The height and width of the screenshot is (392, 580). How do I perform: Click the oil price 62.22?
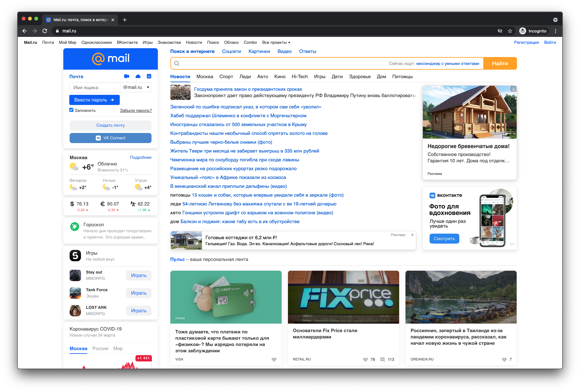(x=140, y=204)
